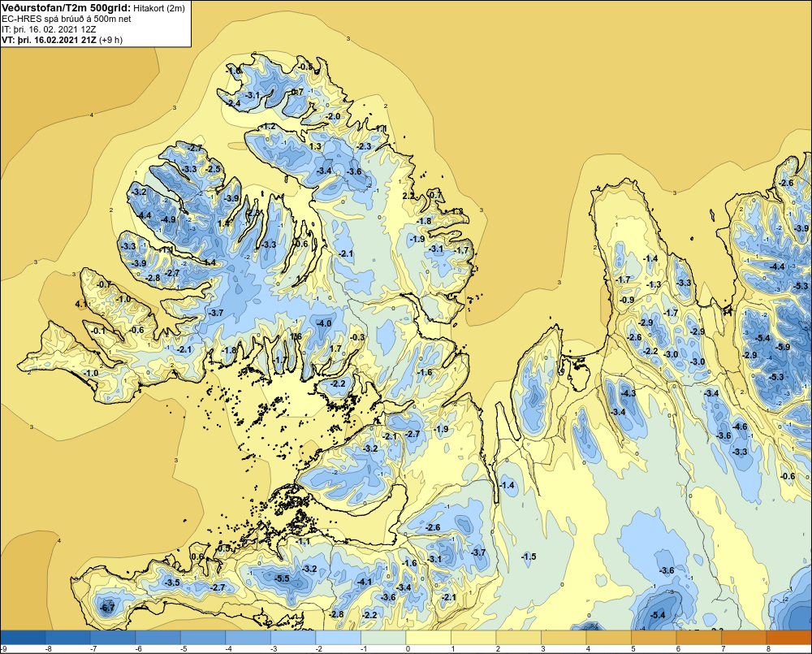Screen dimensions: 812x654
Task: Click the "-4.3" temperature value on map
Action: (628, 393)
